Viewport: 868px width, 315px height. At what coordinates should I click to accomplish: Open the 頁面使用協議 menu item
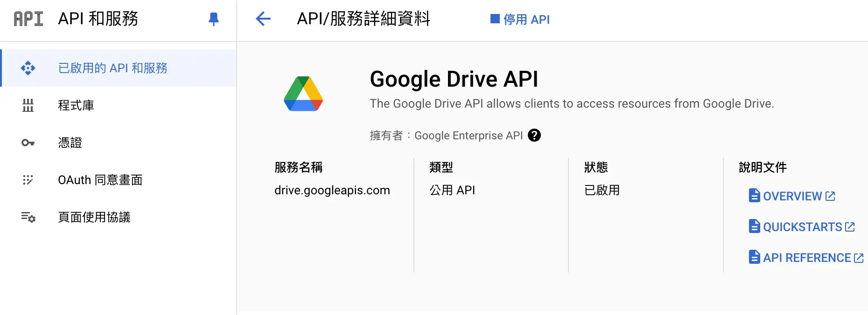pos(118,217)
